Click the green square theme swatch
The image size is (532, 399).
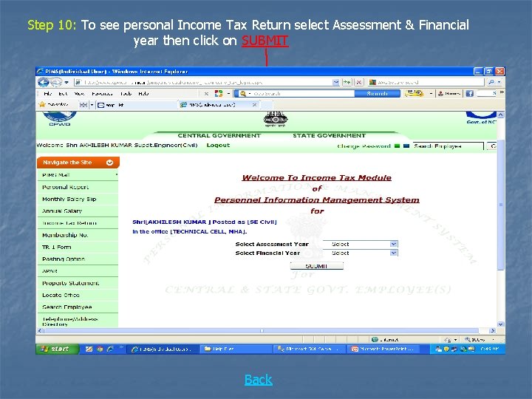(397, 146)
